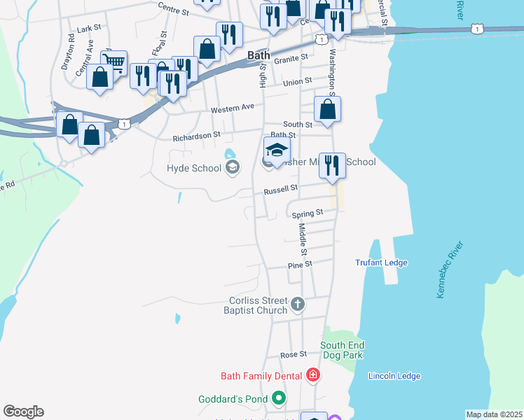
Task: Click the Lincoln Ledge label
Action: coord(394,376)
